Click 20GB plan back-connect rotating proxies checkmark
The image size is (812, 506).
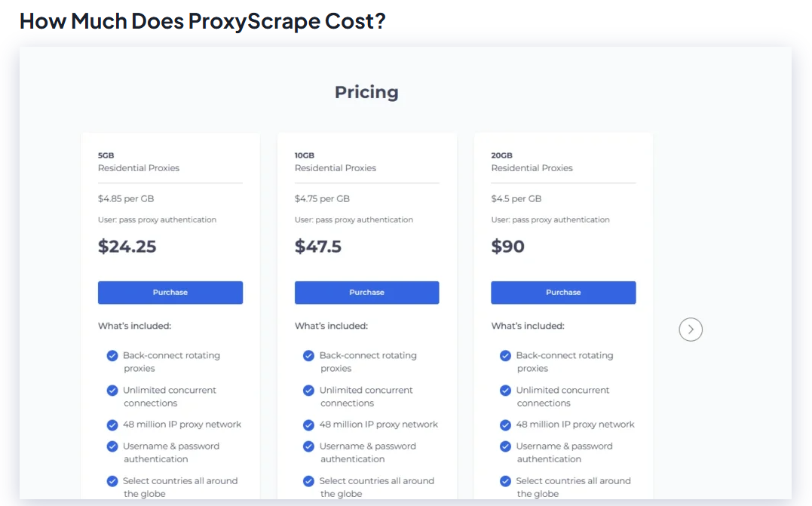pos(505,356)
